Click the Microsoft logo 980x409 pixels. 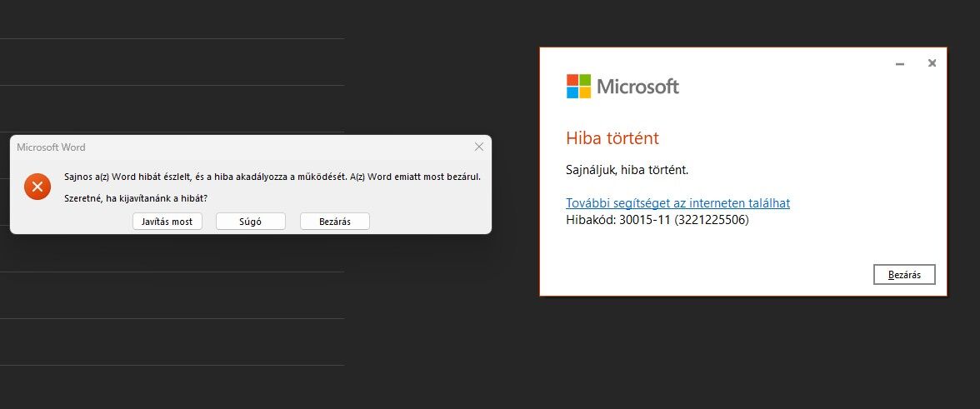(x=622, y=86)
